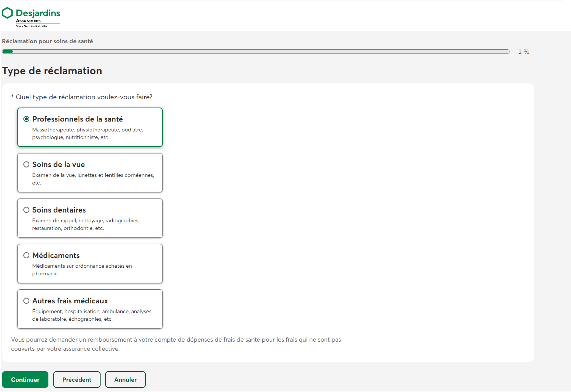Click the Type de réclamation heading

(52, 71)
